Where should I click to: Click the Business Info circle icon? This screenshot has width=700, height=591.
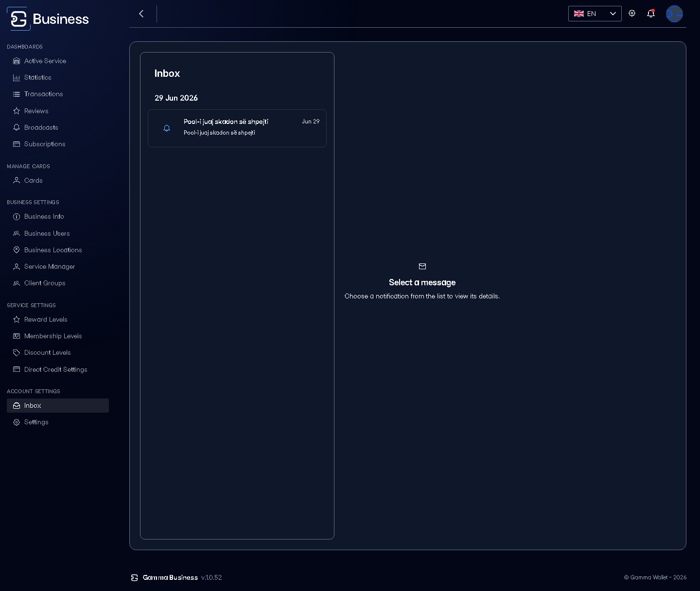tap(17, 217)
